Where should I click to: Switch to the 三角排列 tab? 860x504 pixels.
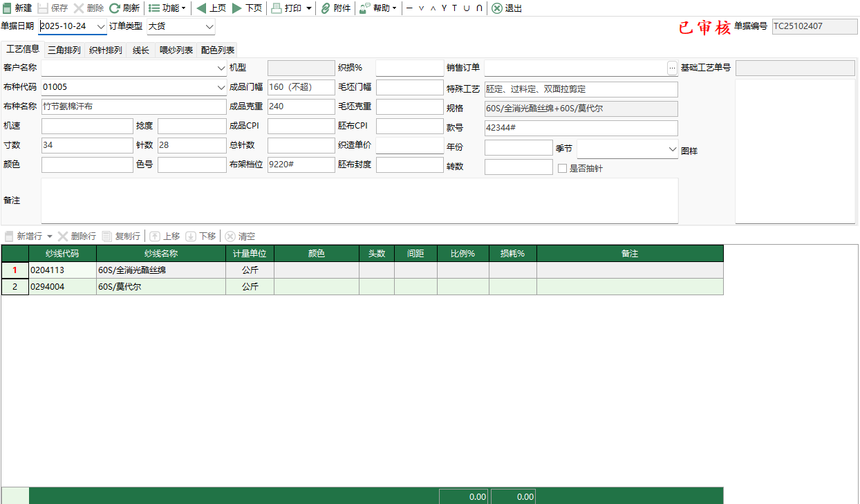(x=64, y=50)
